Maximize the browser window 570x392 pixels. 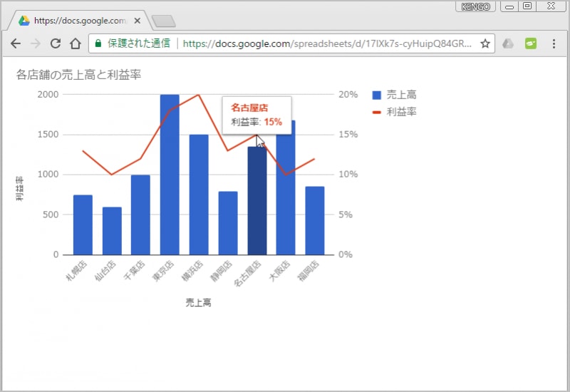[x=527, y=6]
